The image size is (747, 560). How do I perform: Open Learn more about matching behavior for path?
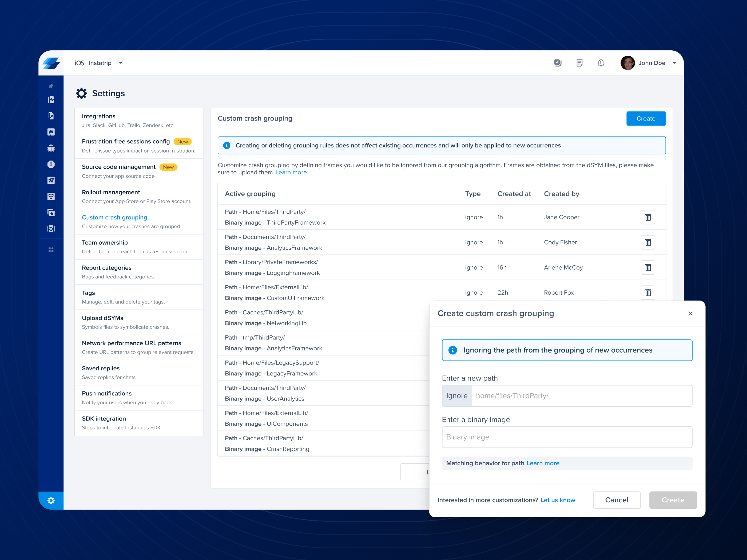(x=543, y=463)
